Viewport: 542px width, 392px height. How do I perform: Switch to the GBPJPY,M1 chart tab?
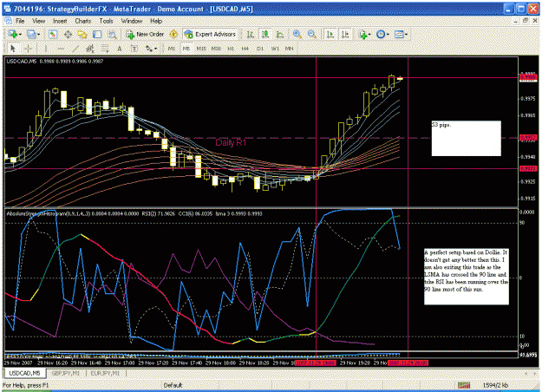65,373
